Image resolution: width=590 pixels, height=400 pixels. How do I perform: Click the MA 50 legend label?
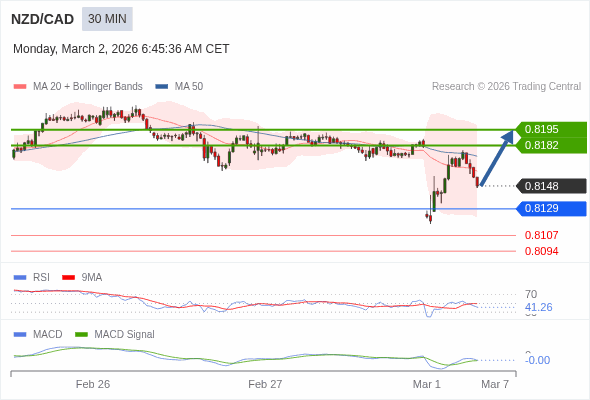point(189,87)
